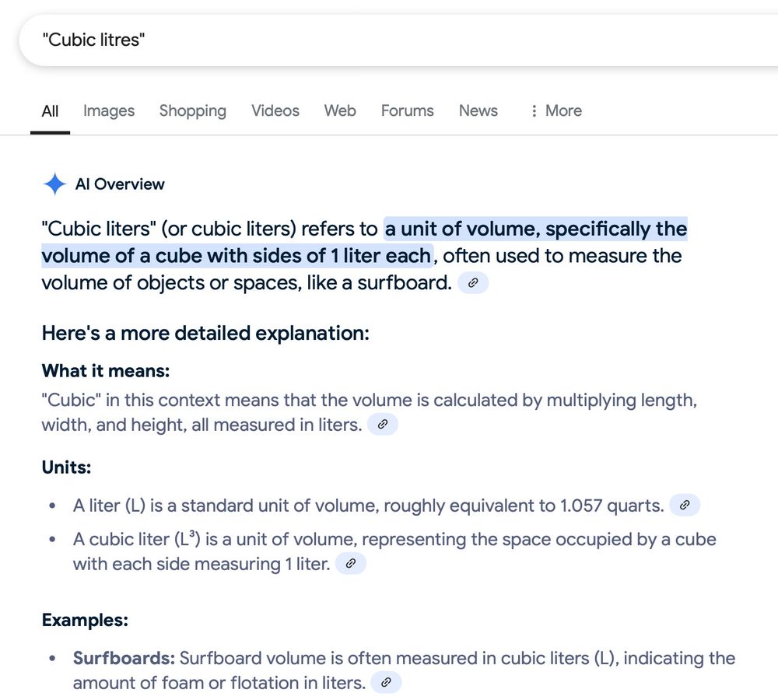
Task: Click the search box containing "Cubic litres"
Action: point(398,40)
